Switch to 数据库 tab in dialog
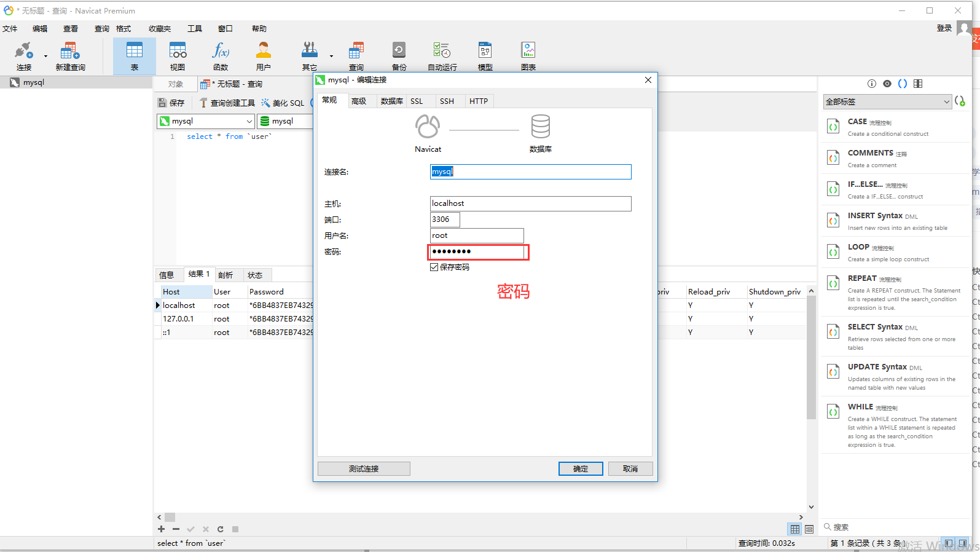The image size is (980, 552). pyautogui.click(x=391, y=101)
